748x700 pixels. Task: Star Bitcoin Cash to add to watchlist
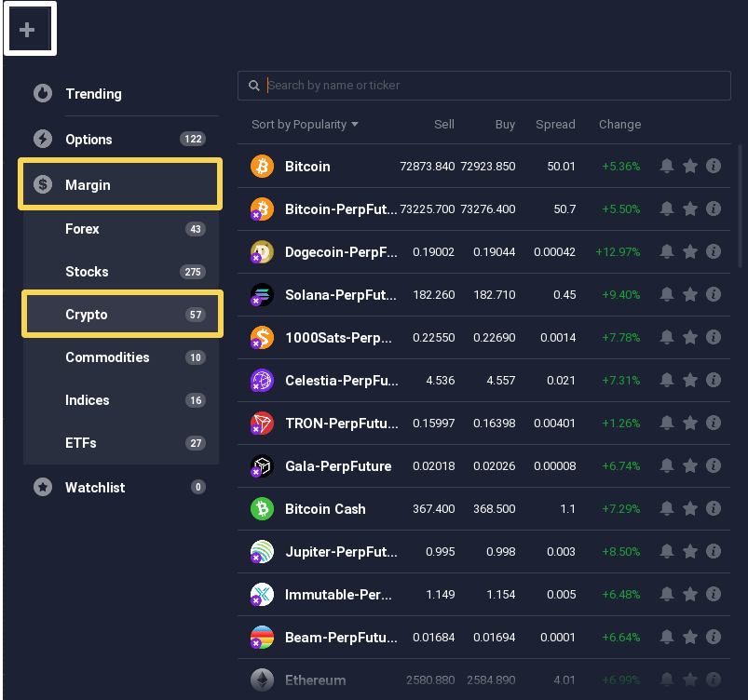click(x=690, y=509)
